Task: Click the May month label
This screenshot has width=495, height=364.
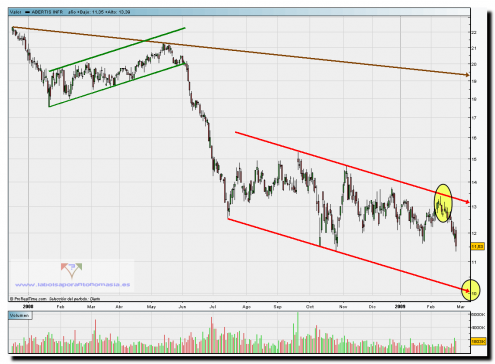Action: point(151,307)
